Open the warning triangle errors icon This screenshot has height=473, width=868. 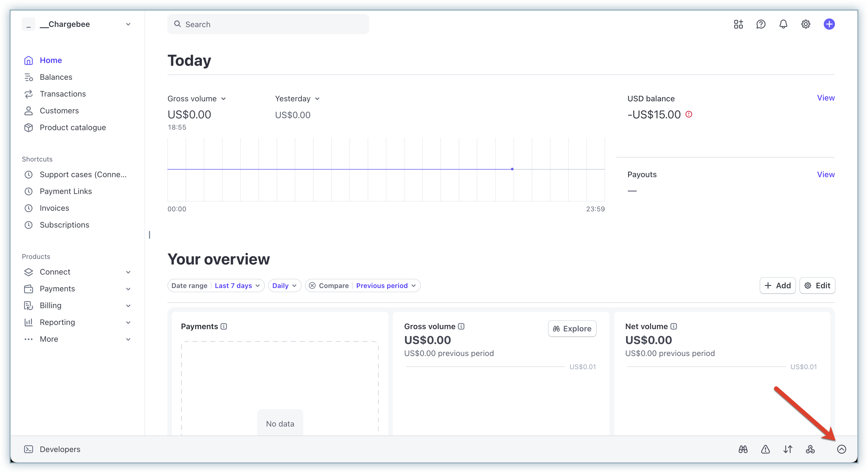(766, 449)
